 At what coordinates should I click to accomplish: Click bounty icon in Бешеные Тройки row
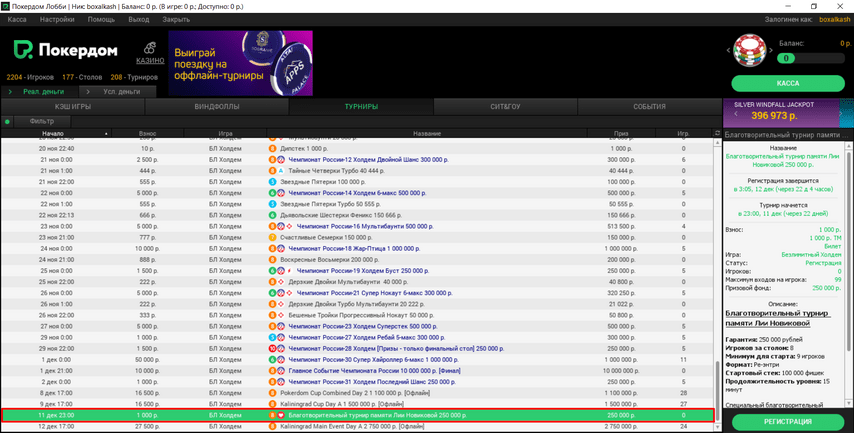coord(281,315)
